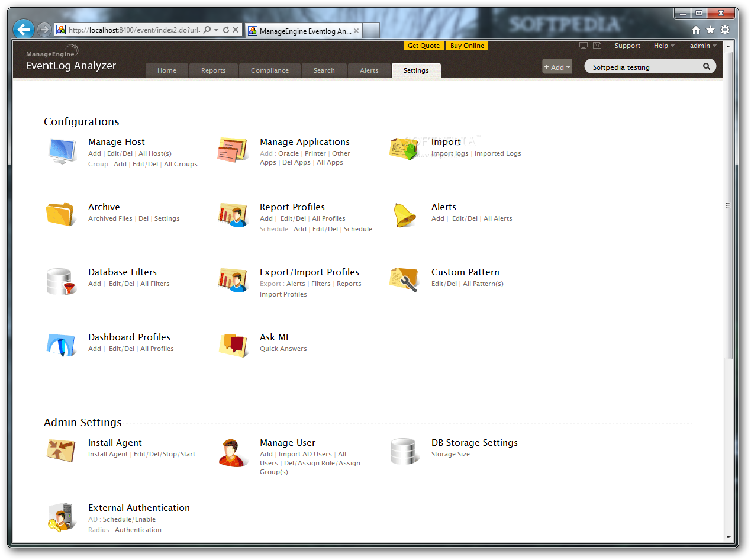
Task: Click the Buy Online button
Action: (x=467, y=46)
